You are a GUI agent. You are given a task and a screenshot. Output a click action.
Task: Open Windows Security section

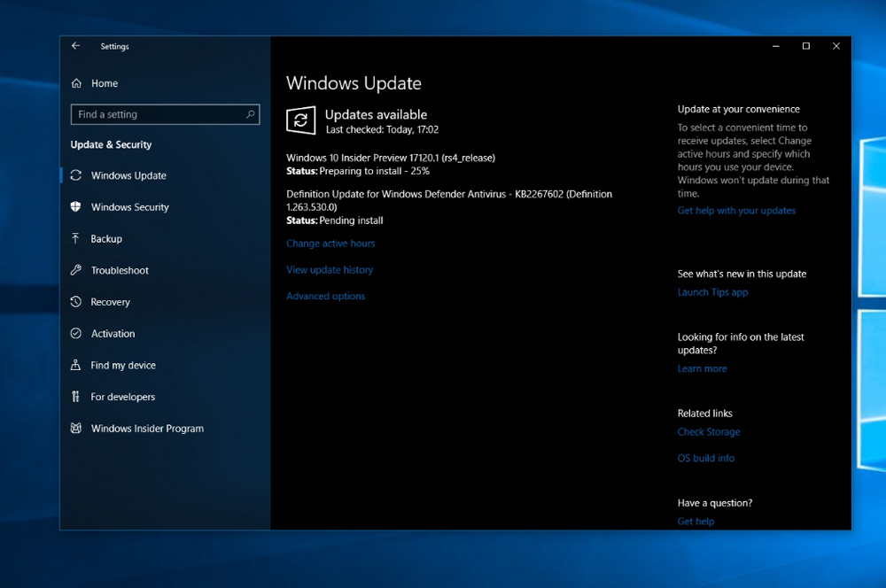click(x=130, y=207)
